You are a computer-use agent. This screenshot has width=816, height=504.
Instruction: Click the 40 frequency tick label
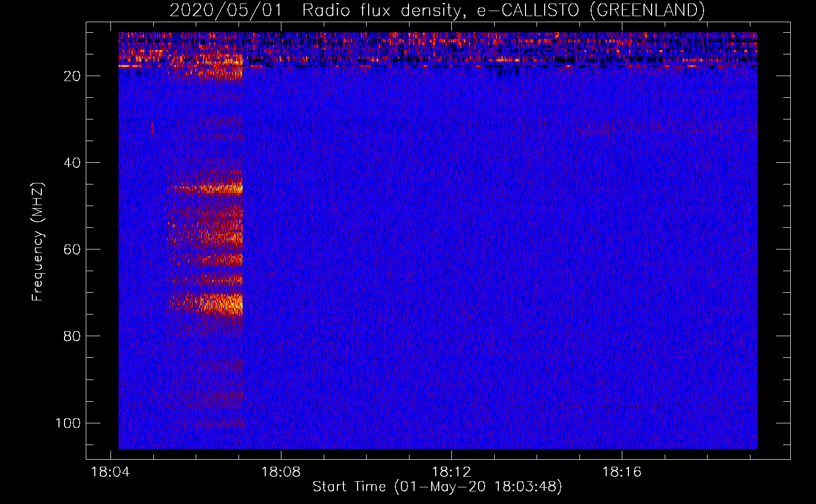tap(72, 163)
